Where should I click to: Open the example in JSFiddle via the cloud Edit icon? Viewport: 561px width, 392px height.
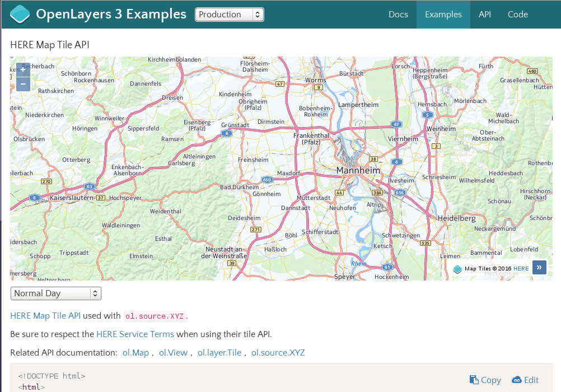pyautogui.click(x=525, y=380)
